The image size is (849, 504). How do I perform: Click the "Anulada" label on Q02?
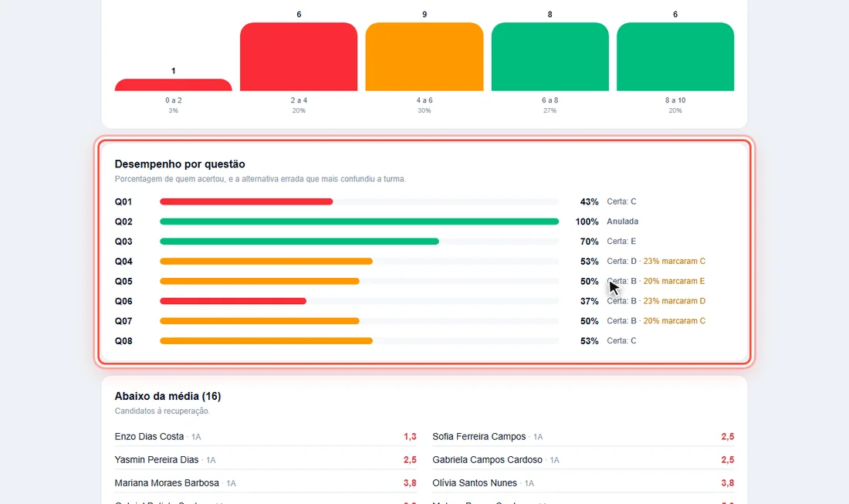(x=623, y=222)
